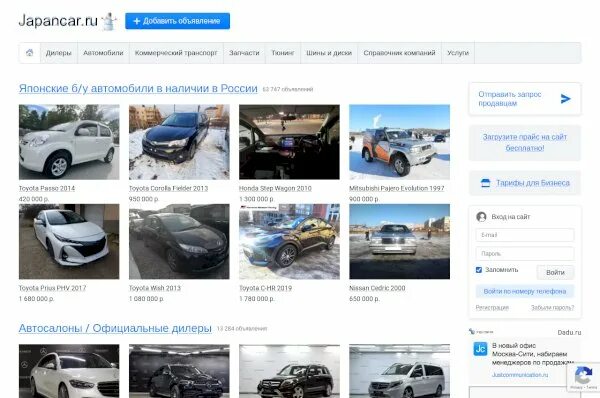The width and height of the screenshot is (600, 398).
Task: Open the Запчасти menu item
Action: point(244,53)
